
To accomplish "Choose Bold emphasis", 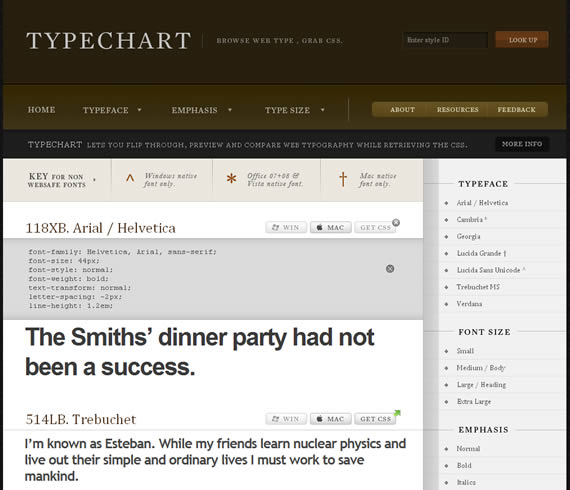I will pos(463,465).
